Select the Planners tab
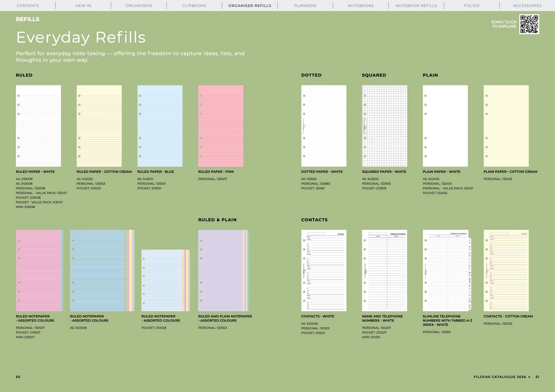The width and height of the screenshot is (555, 392). coord(305,6)
